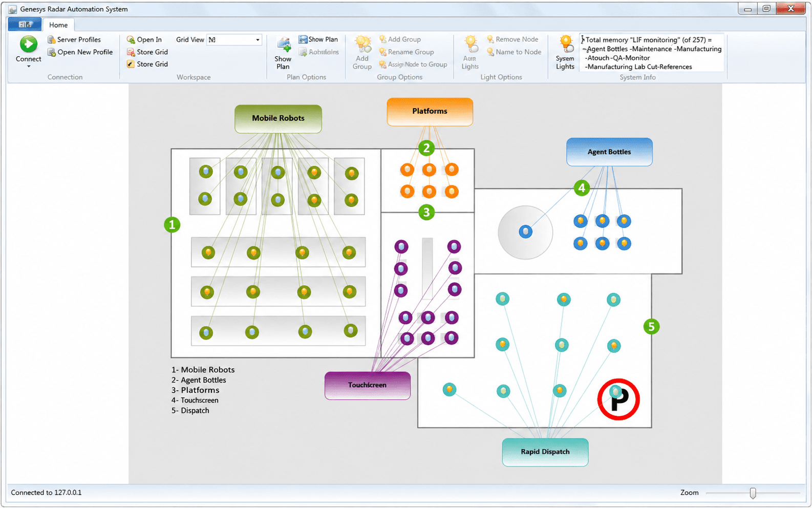The image size is (812, 508).
Task: Click legend entry 2- Agent Bottles
Action: [199, 380]
